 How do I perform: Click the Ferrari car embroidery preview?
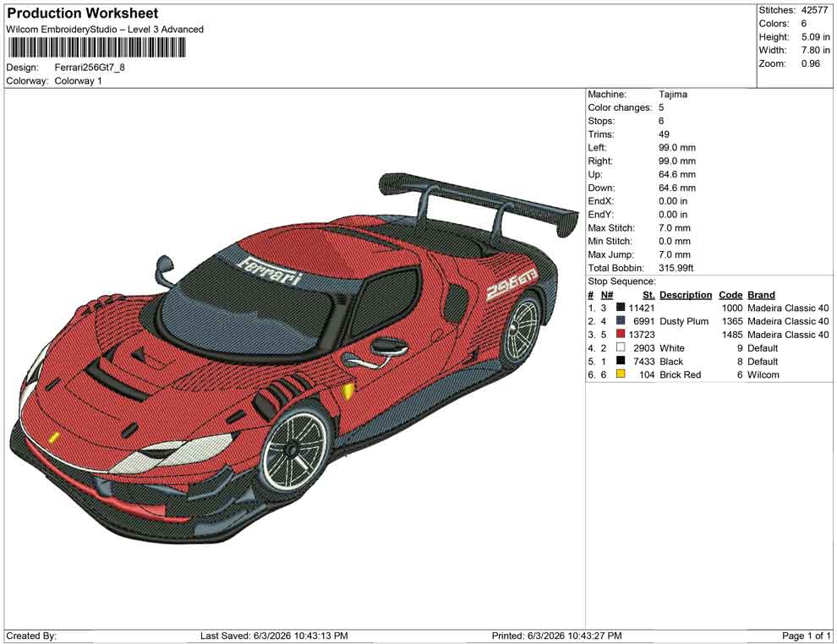pyautogui.click(x=293, y=357)
